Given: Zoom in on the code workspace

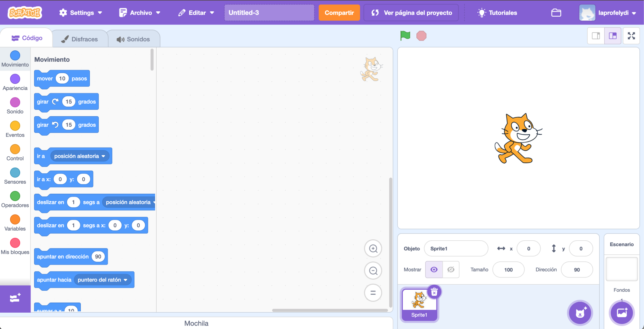Looking at the screenshot, I should (373, 248).
